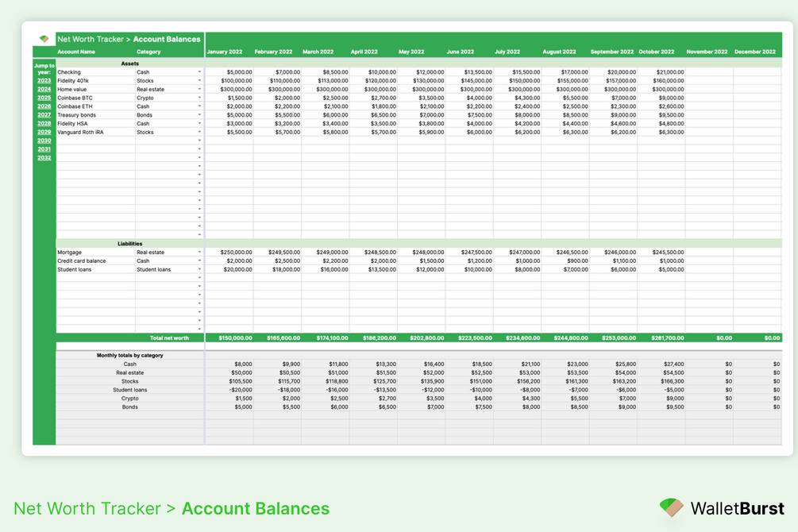Select January total net worth $150,000.00

point(235,338)
